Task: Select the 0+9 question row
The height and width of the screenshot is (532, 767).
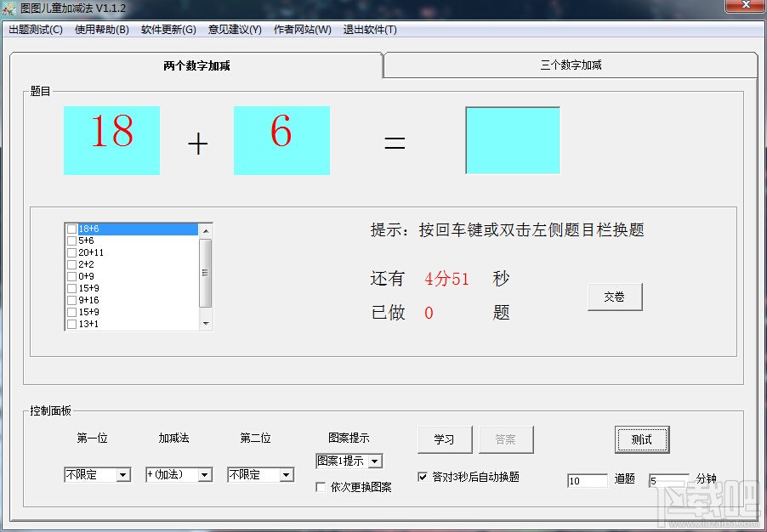Action: [132, 276]
